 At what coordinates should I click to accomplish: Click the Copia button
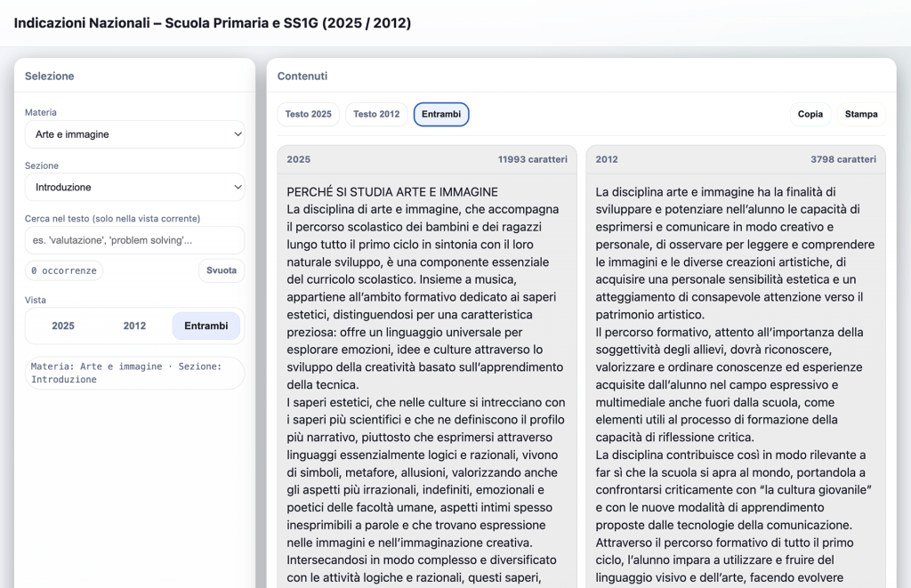810,115
